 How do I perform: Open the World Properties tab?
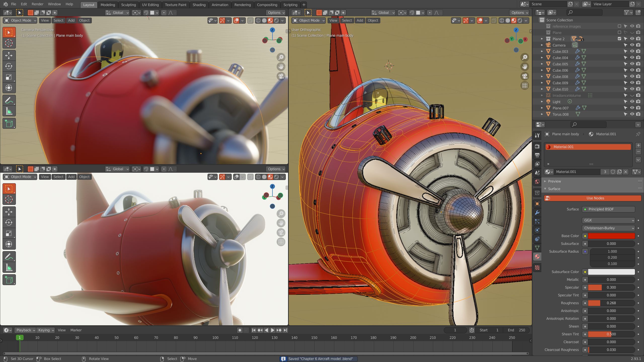(x=537, y=182)
